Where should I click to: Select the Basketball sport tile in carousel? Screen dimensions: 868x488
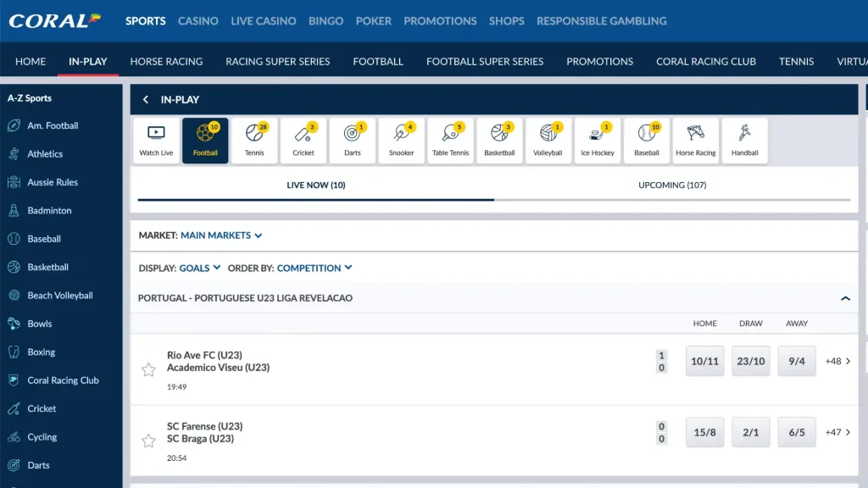tap(499, 141)
